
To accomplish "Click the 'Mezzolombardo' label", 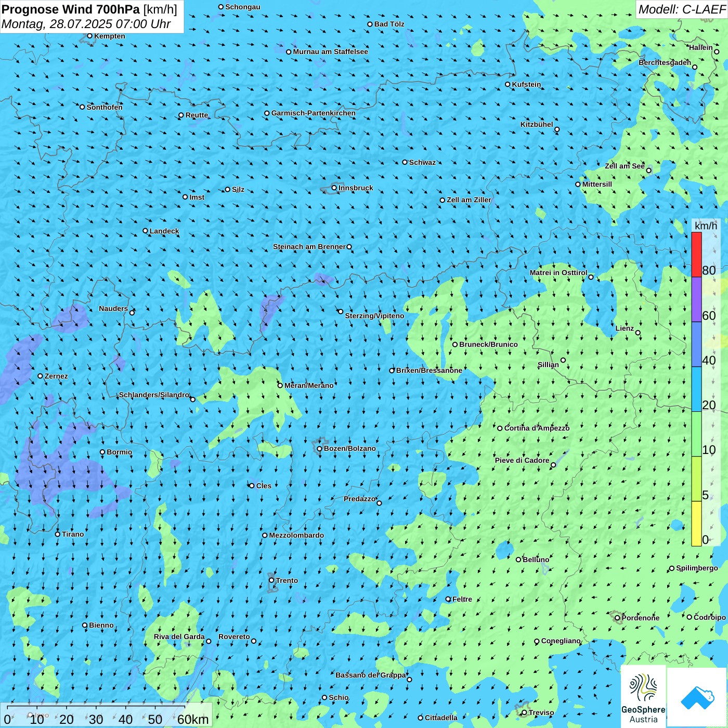I will (296, 535).
